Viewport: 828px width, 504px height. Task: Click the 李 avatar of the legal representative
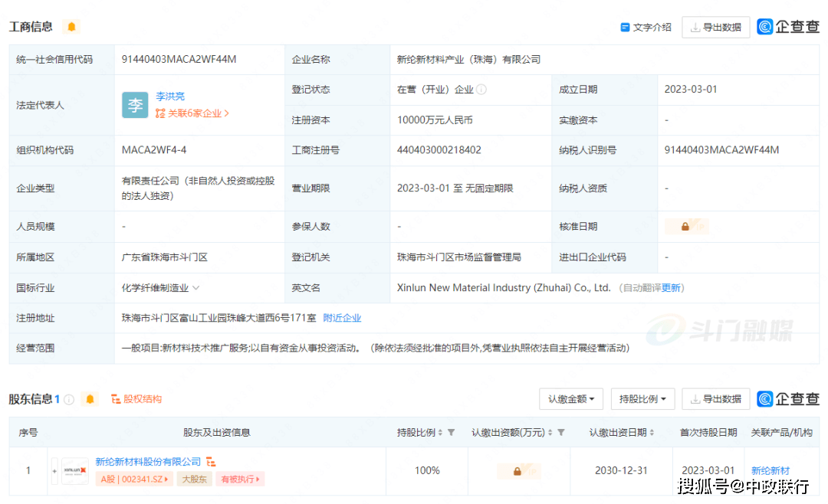(135, 105)
